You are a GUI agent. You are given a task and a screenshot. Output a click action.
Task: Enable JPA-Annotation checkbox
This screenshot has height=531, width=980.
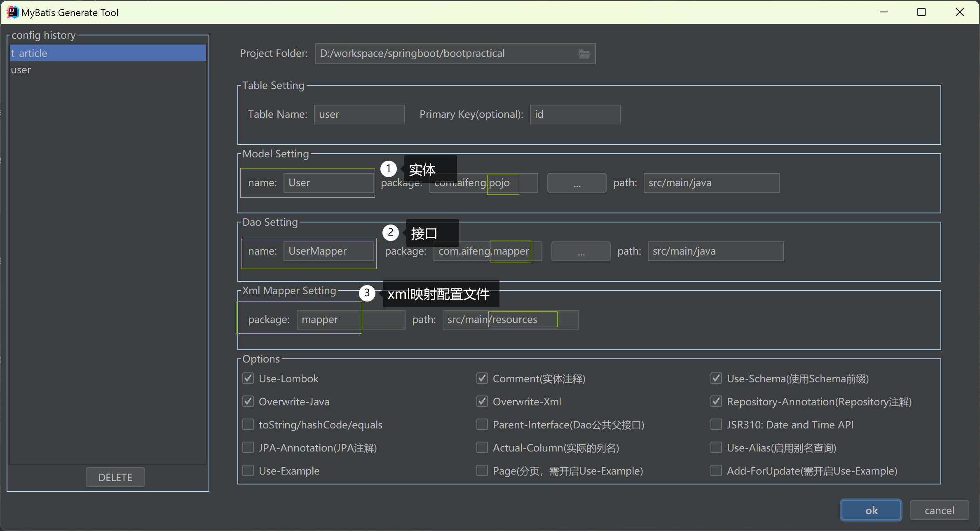click(x=248, y=448)
